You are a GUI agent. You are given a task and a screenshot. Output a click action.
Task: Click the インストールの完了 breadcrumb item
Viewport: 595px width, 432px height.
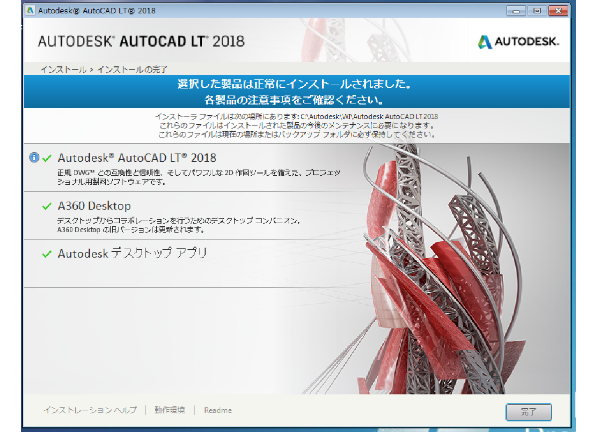click(x=132, y=69)
